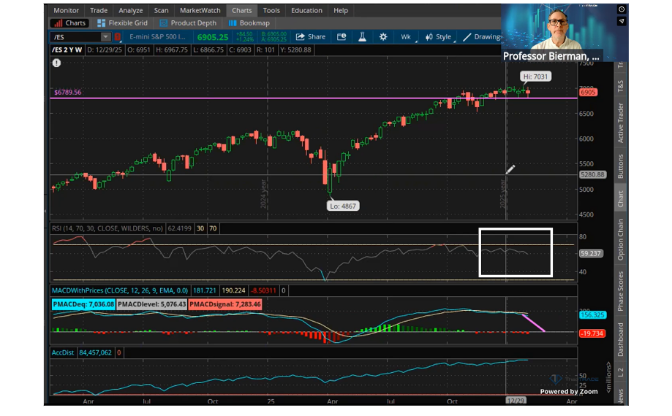Open the Analyze tab
This screenshot has height=416, width=672.
point(131,10)
